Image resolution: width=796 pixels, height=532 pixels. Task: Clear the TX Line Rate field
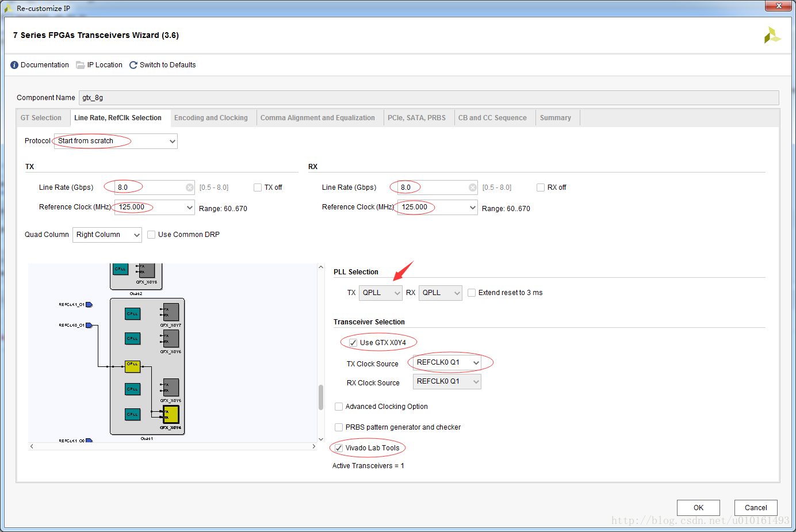point(190,187)
